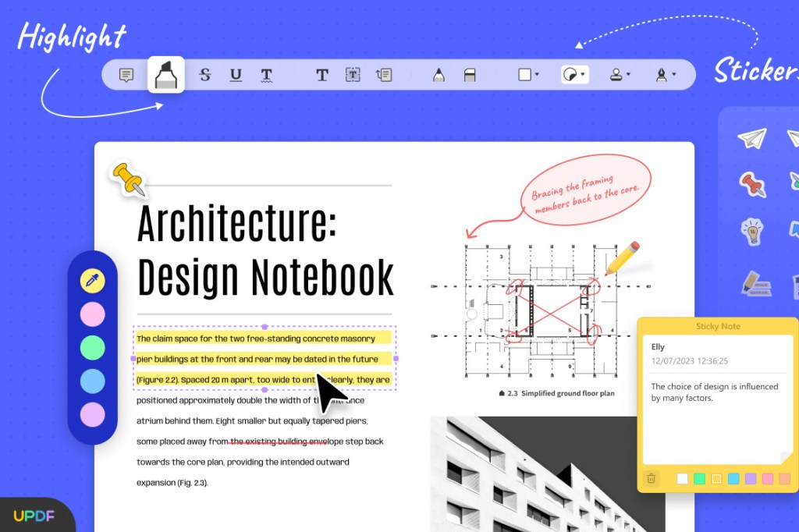The height and width of the screenshot is (532, 799).
Task: Select the yellow pushpin sticker on the page
Action: pyautogui.click(x=129, y=179)
